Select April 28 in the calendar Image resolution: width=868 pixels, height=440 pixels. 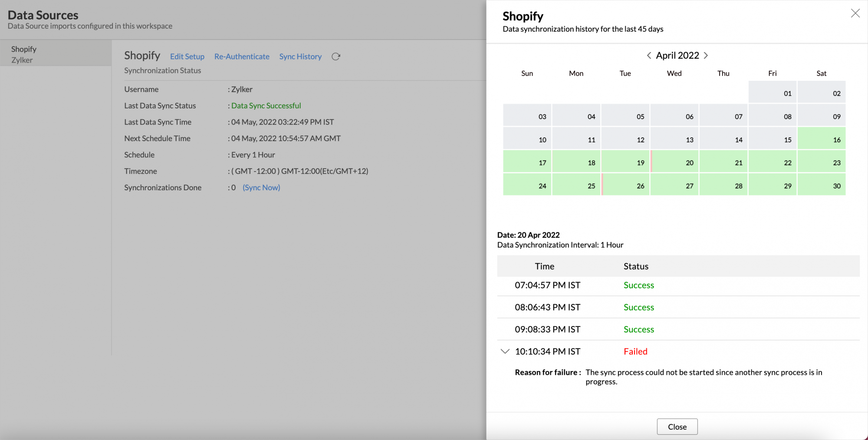723,184
